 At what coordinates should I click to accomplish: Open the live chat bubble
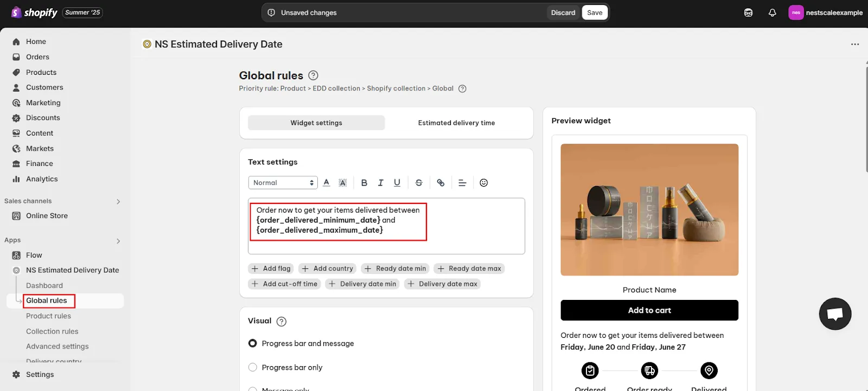pos(835,313)
